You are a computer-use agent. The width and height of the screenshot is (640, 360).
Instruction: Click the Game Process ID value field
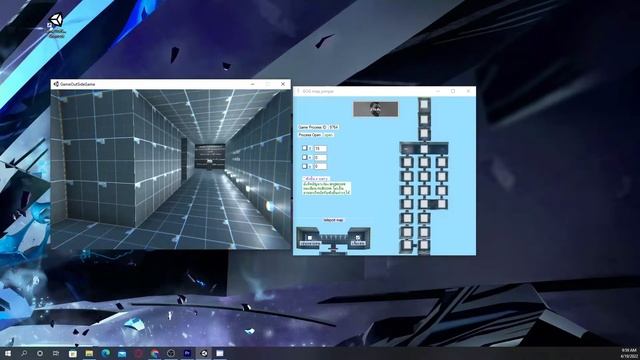coord(334,127)
